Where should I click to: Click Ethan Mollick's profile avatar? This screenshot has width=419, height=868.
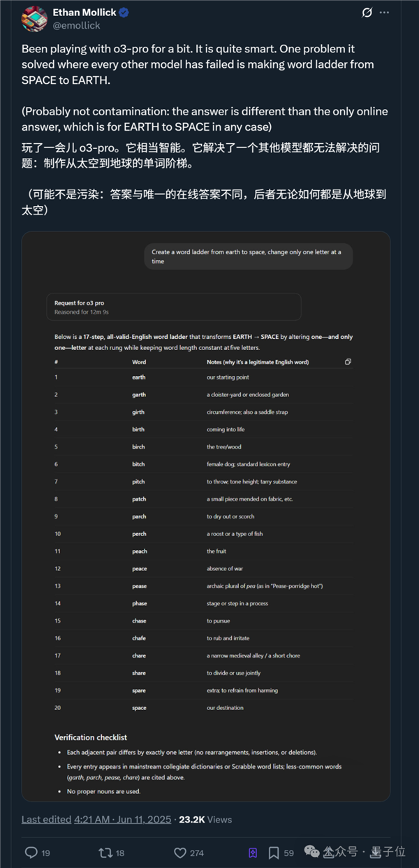point(35,19)
